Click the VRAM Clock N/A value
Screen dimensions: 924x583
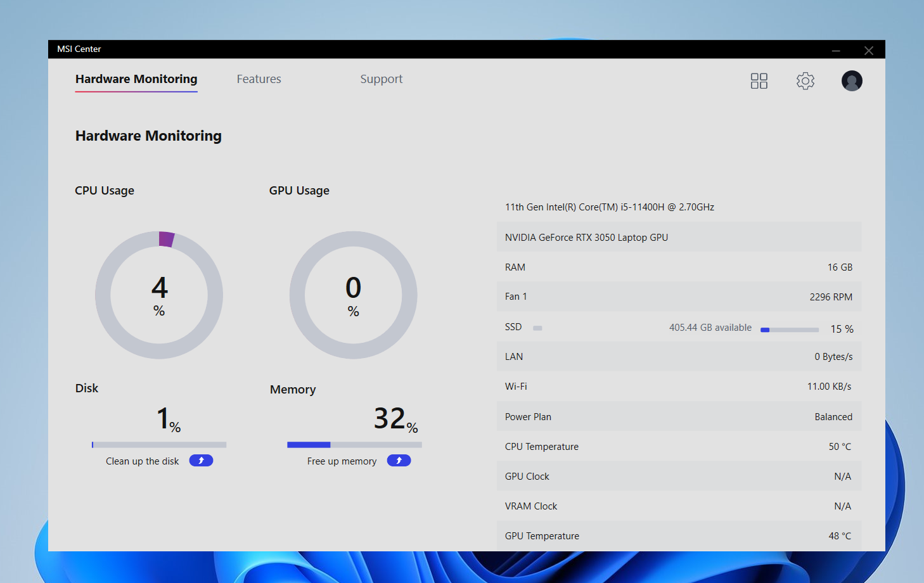[x=842, y=506]
